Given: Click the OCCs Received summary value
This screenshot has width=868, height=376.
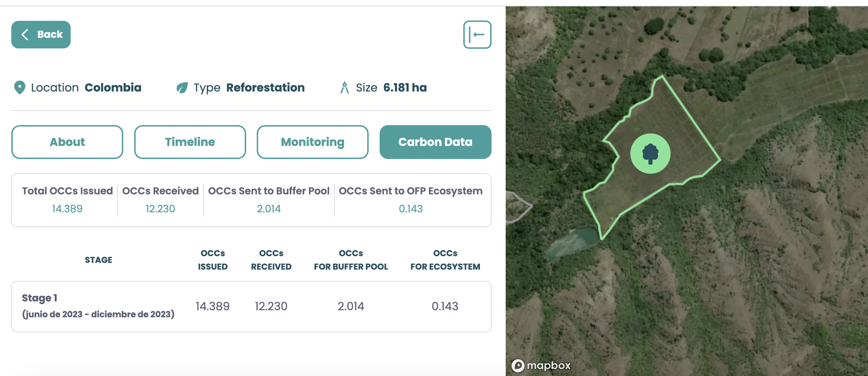Looking at the screenshot, I should 160,209.
